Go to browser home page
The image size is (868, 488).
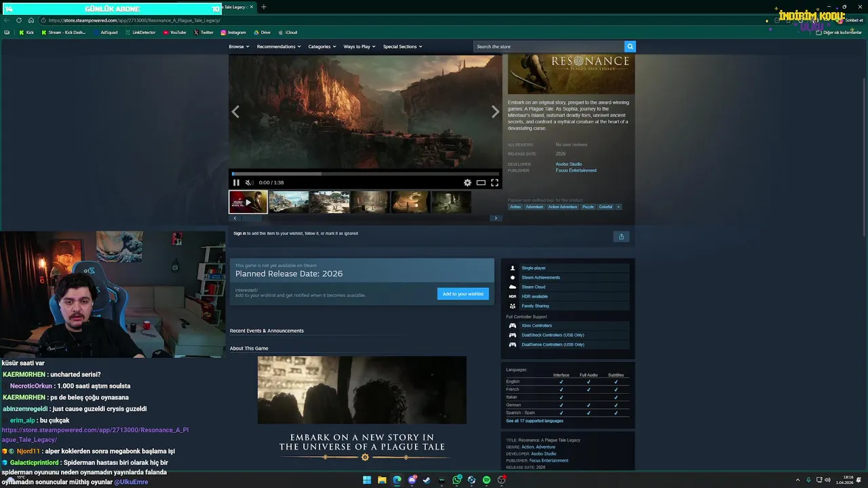point(31,20)
